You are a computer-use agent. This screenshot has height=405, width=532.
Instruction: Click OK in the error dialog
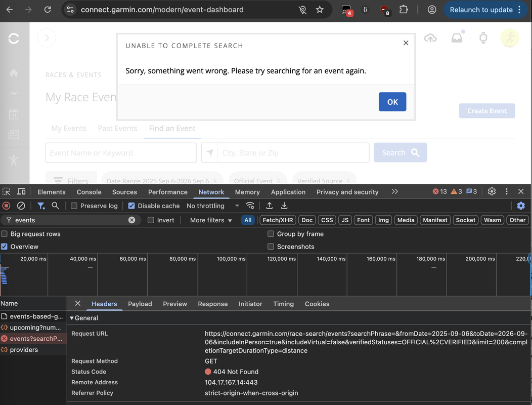click(x=392, y=102)
